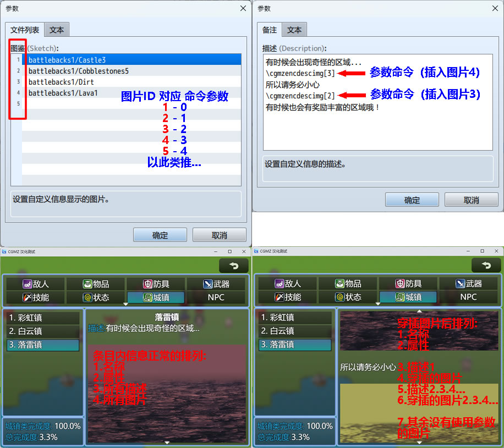
Task: Switch to the 文件列表 tab
Action: 25,30
